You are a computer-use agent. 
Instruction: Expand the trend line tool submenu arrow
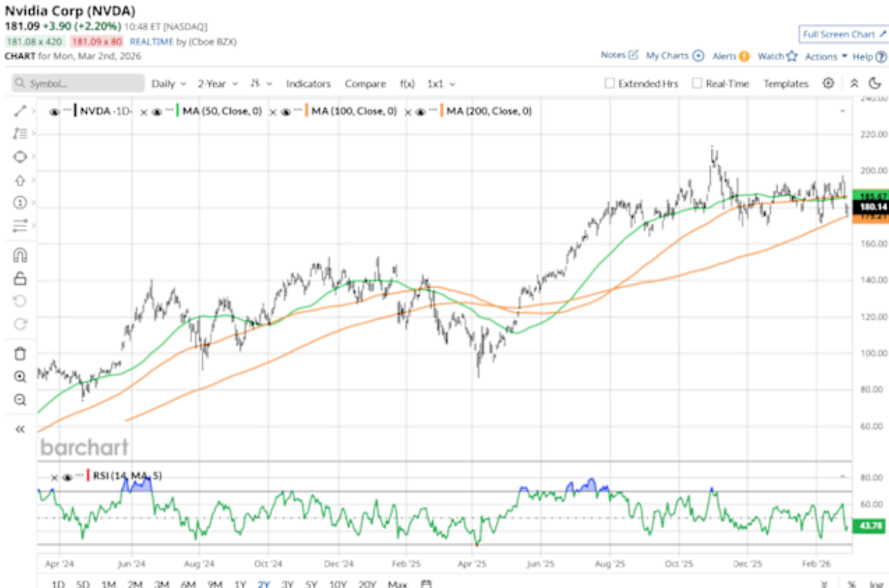click(33, 111)
